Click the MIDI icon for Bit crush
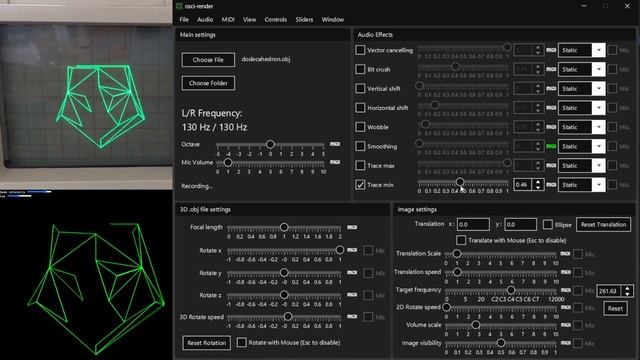The height and width of the screenshot is (360, 640). coord(551,69)
